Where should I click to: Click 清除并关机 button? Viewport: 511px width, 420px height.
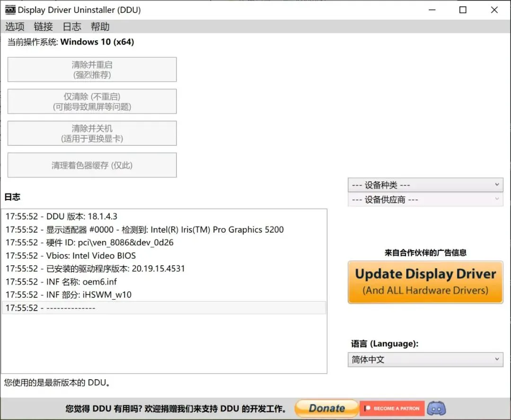(x=92, y=133)
